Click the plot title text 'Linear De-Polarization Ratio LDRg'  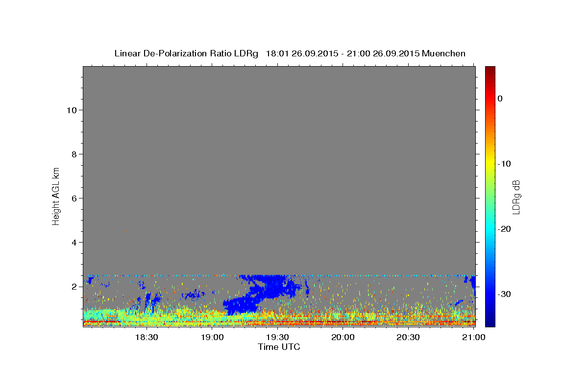click(x=186, y=53)
